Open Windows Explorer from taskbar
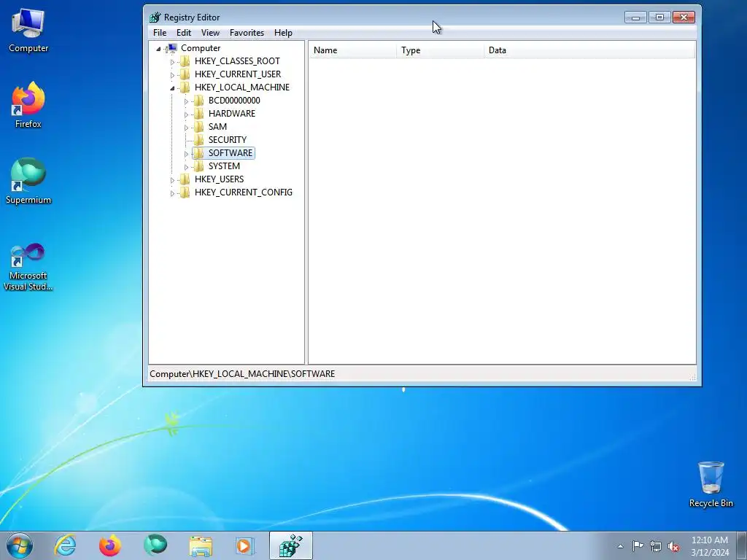This screenshot has height=560, width=747. pos(201,545)
